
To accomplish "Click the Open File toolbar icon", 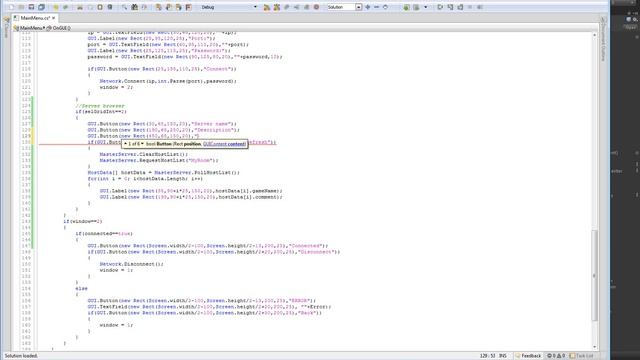I will click(x=21, y=7).
